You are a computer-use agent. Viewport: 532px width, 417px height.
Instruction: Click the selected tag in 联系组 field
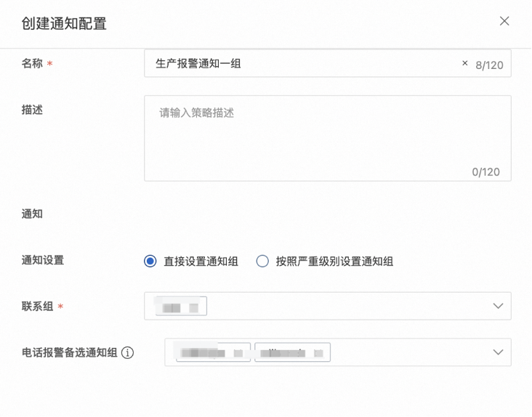point(181,307)
